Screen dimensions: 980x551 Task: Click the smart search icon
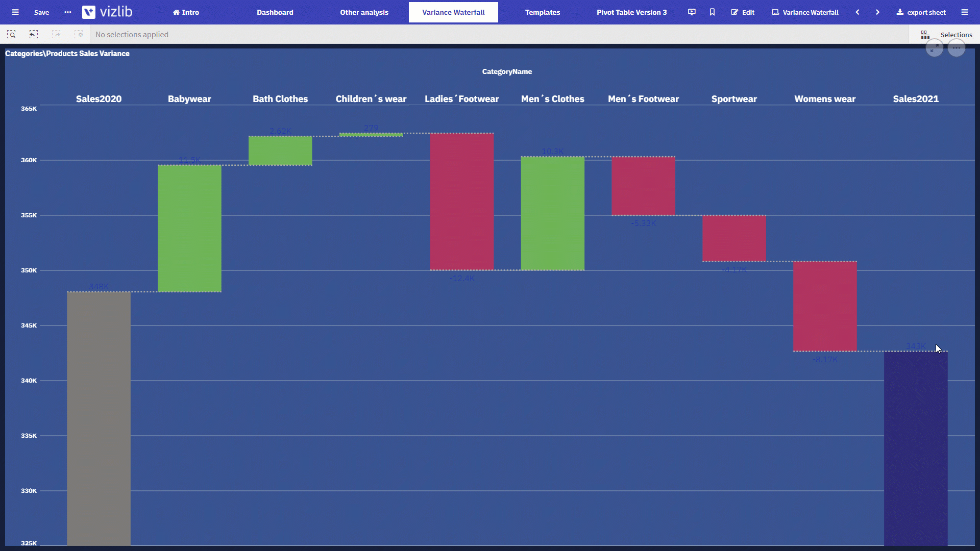[x=10, y=34]
